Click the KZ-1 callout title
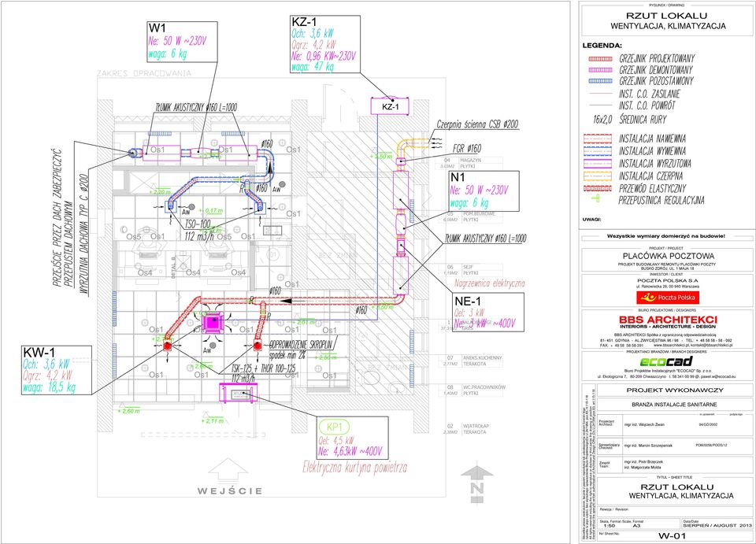Image resolution: width=756 pixels, height=544 pixels. point(305,22)
